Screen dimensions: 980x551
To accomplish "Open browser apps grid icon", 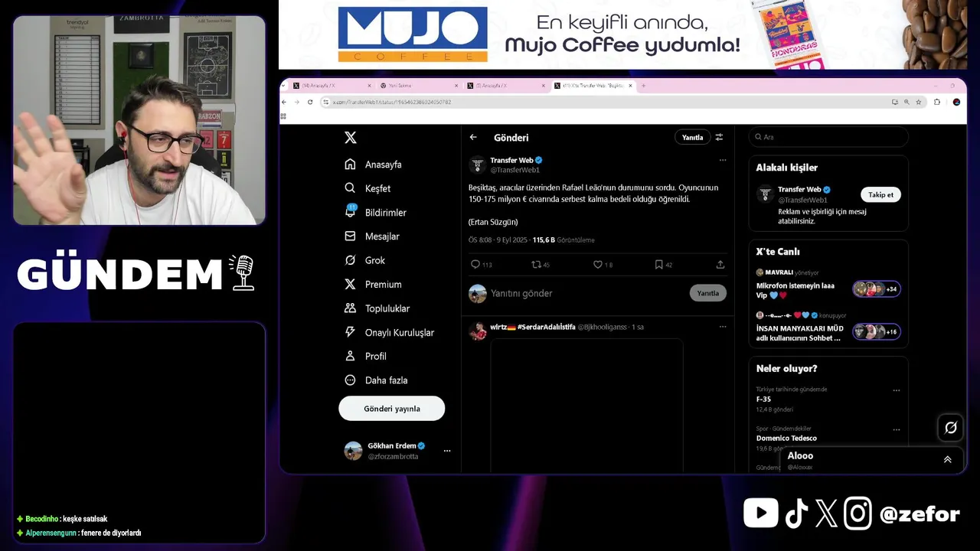I will (x=283, y=116).
